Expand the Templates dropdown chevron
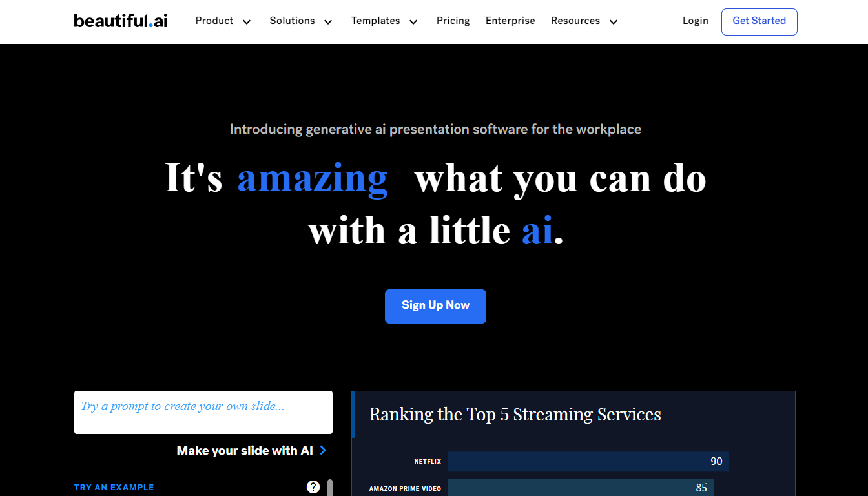 413,22
